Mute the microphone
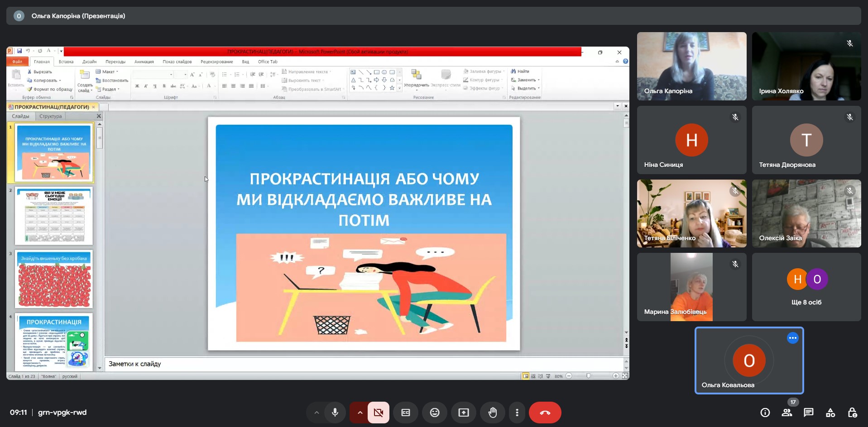Viewport: 868px width, 427px height. (x=335, y=413)
